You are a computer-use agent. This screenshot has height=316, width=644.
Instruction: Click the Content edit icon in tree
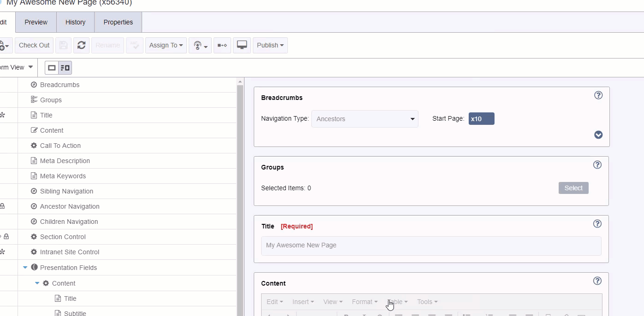pos(34,130)
